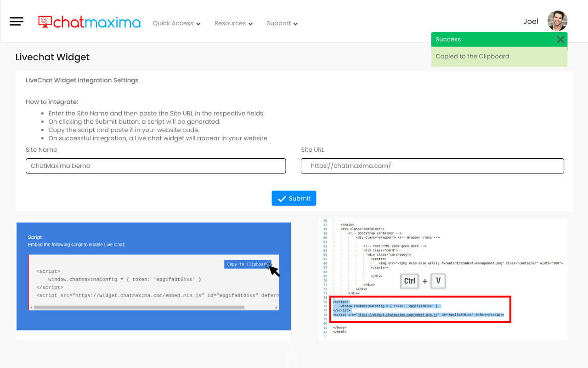The height and width of the screenshot is (368, 588).
Task: Expand the Support dropdown menu
Action: tap(282, 23)
